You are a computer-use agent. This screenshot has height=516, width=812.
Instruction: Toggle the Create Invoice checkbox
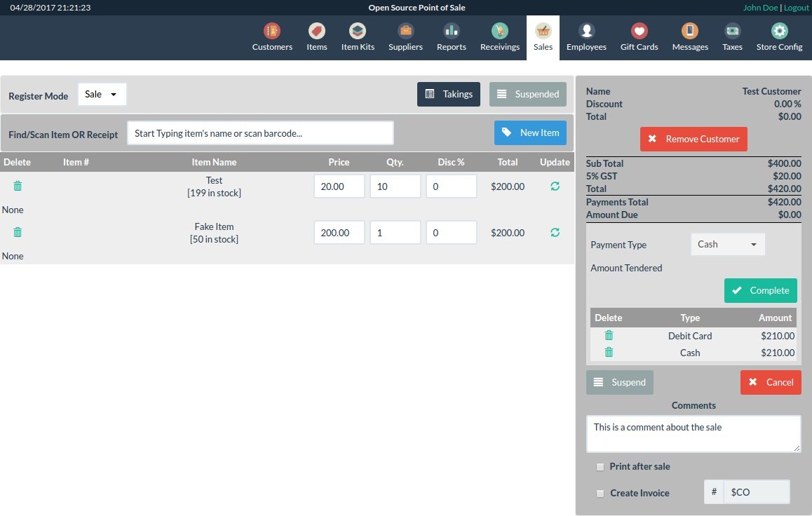600,494
